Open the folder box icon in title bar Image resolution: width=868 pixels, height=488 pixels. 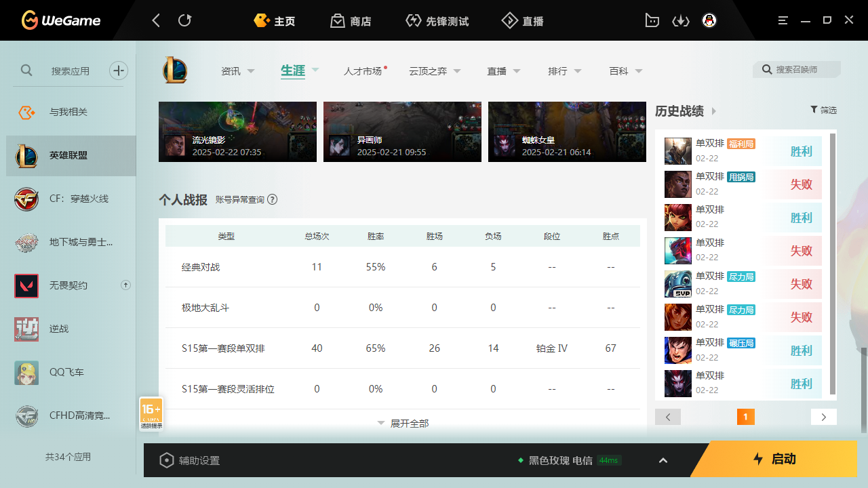[x=652, y=20]
